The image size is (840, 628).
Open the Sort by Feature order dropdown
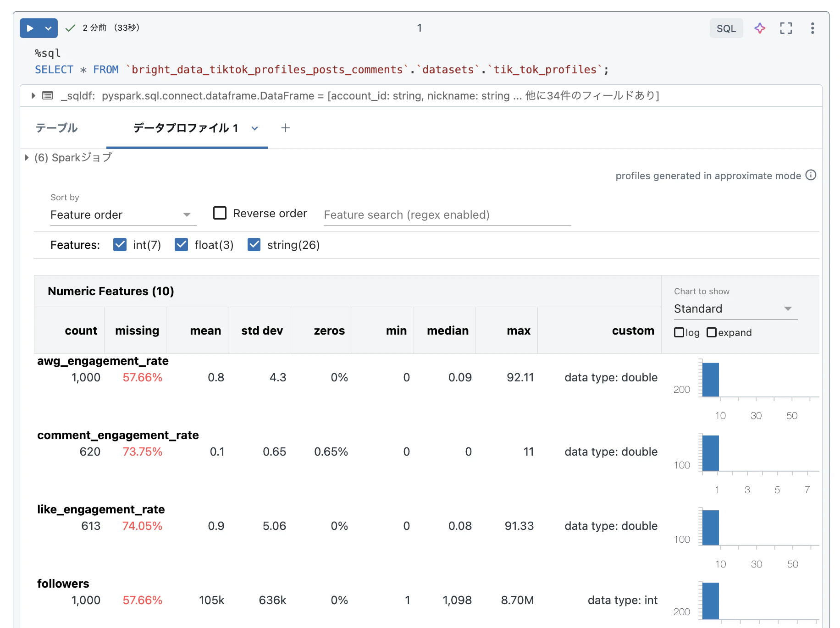(x=123, y=215)
